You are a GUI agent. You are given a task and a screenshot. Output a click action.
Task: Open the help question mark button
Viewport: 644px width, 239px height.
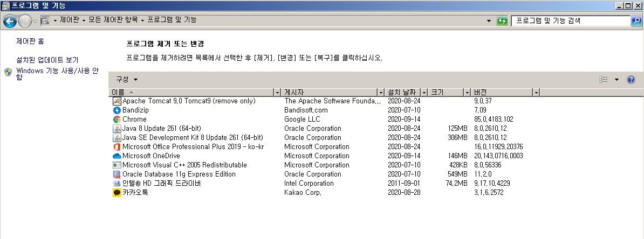631,80
